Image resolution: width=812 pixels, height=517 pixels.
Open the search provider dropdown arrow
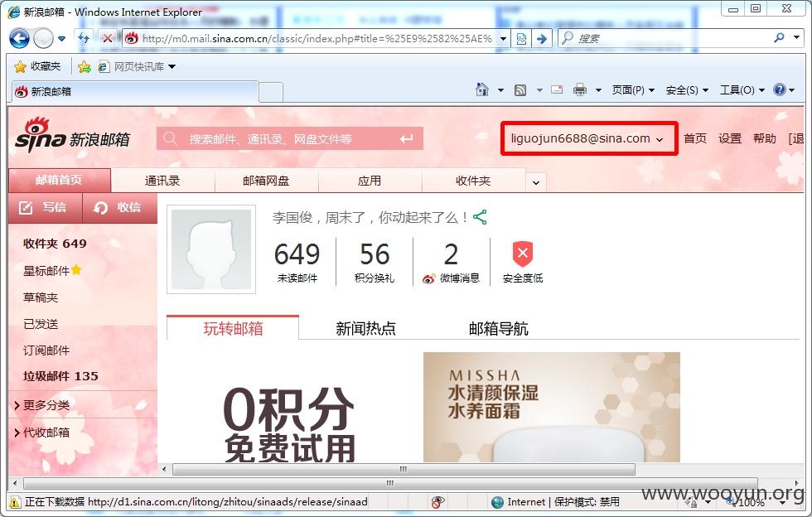(x=796, y=37)
